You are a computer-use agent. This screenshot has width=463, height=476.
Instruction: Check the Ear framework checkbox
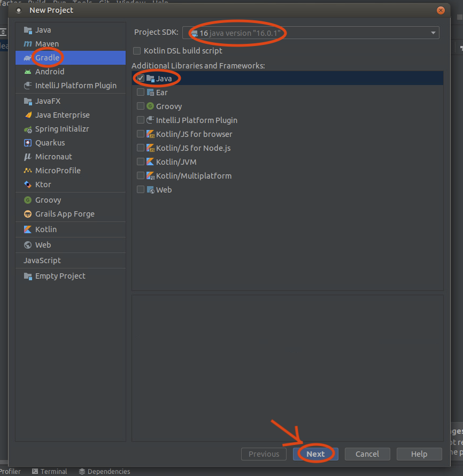pos(141,92)
